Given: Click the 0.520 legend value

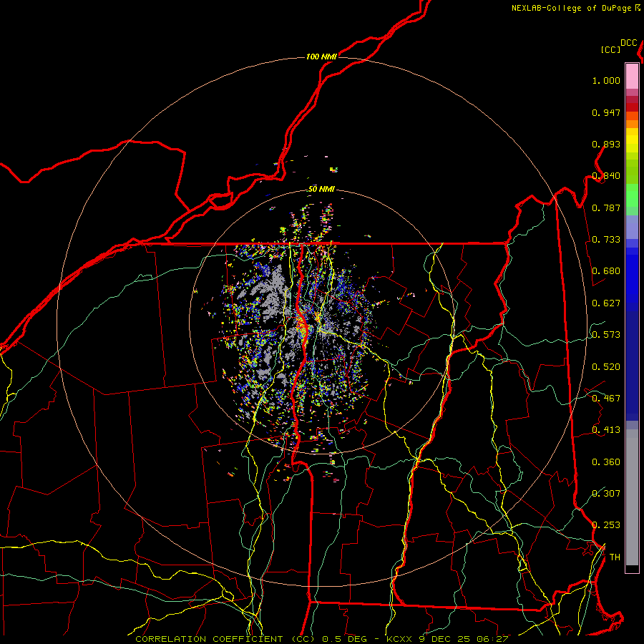Looking at the screenshot, I should 606,367.
